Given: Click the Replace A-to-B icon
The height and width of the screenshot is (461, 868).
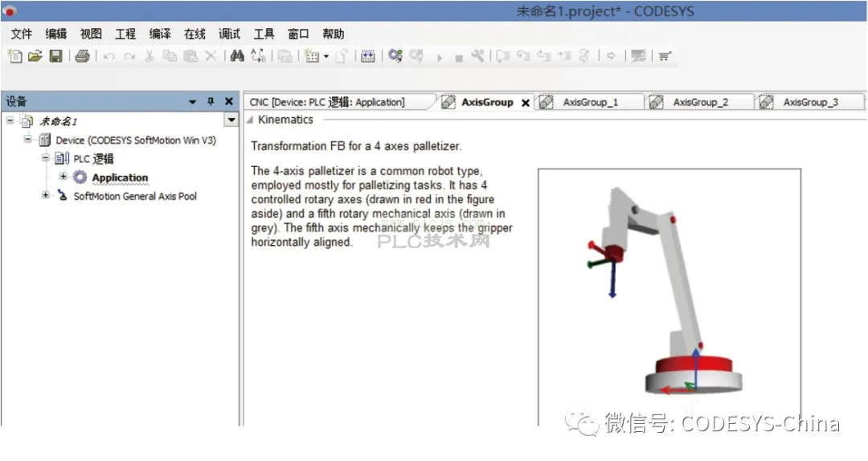Looking at the screenshot, I should pyautogui.click(x=258, y=56).
